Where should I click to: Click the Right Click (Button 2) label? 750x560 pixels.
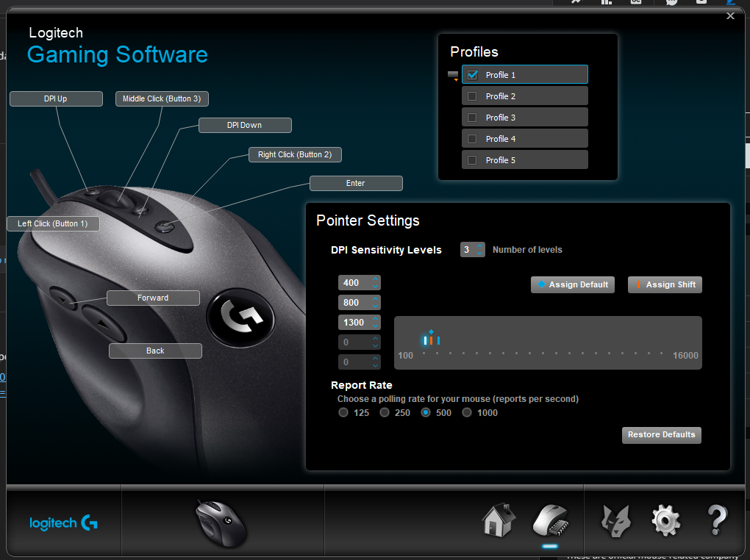(295, 154)
